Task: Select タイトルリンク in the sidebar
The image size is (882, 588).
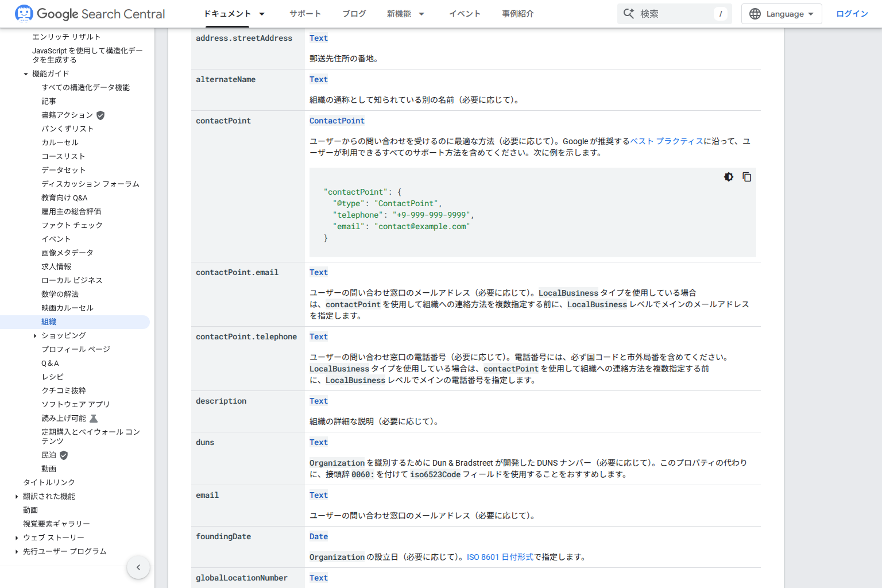Action: [x=49, y=483]
